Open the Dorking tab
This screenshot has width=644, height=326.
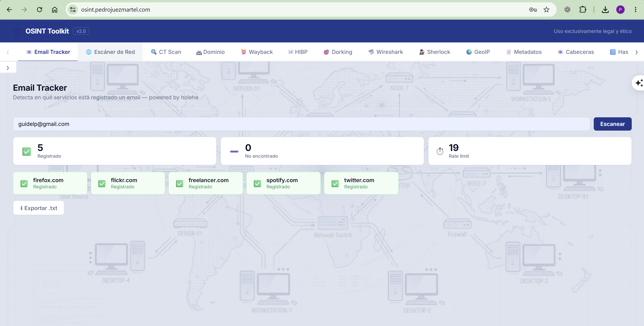[x=338, y=52]
